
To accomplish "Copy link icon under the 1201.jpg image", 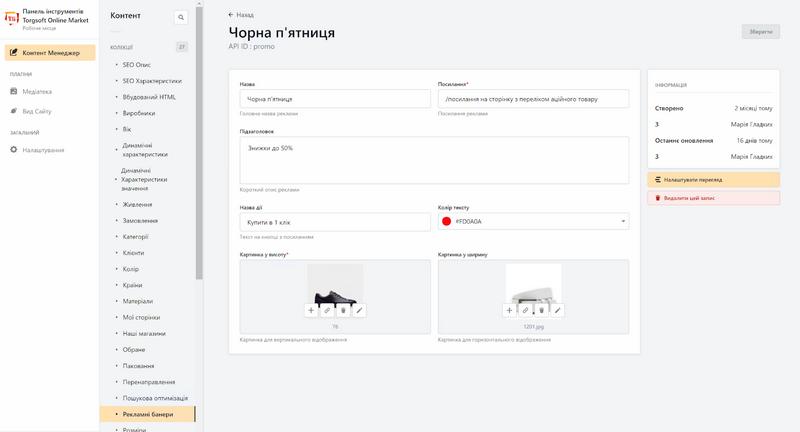I will [526, 310].
